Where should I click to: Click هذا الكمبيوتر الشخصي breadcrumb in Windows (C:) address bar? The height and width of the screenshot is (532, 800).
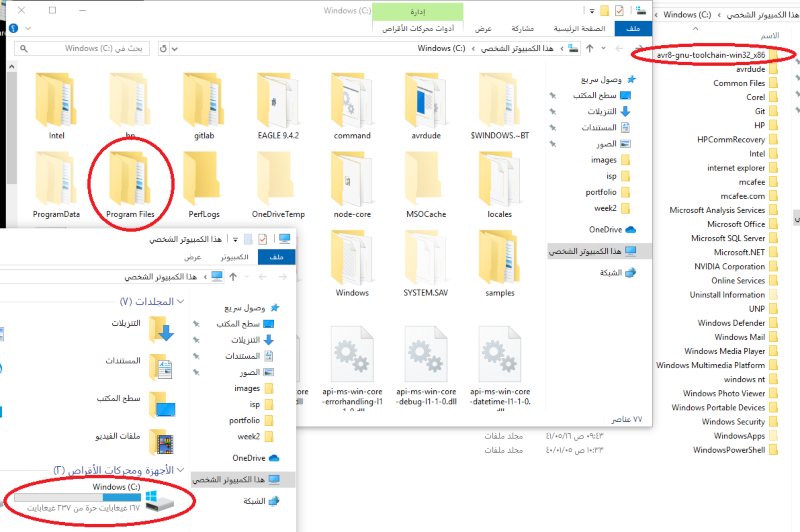[x=517, y=48]
